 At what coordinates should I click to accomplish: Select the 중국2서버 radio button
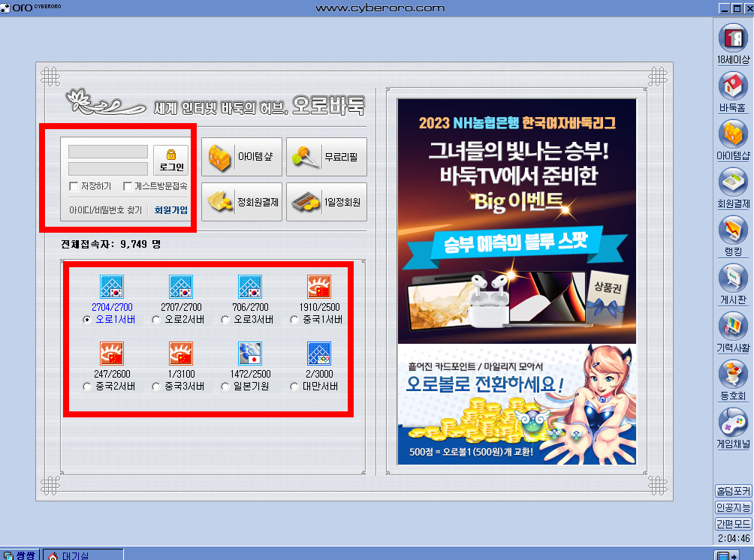pyautogui.click(x=87, y=387)
